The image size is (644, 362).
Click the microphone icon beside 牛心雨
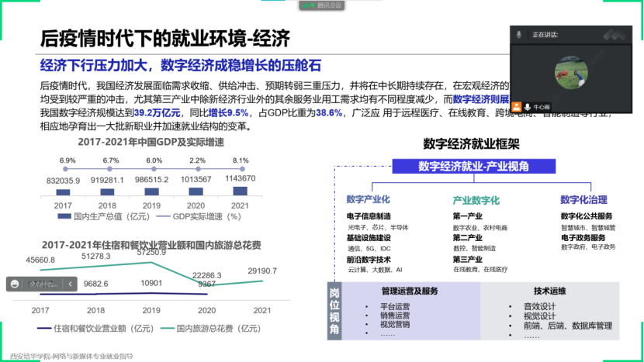point(527,106)
